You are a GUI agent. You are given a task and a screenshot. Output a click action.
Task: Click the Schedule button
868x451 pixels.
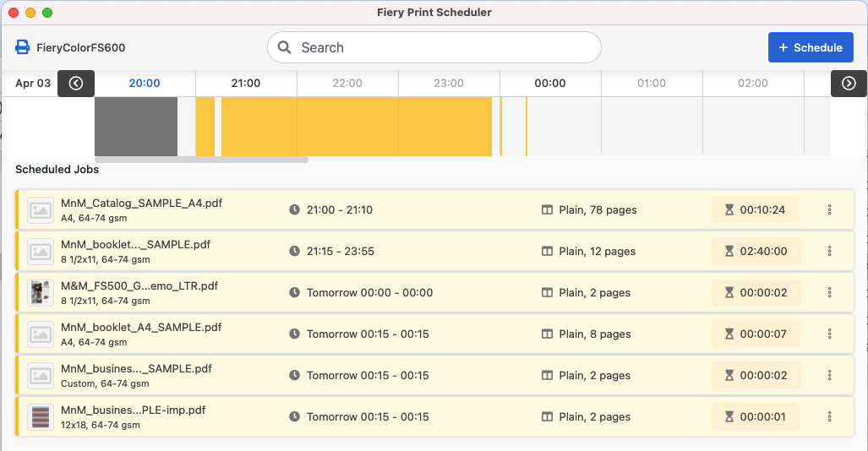coord(811,47)
